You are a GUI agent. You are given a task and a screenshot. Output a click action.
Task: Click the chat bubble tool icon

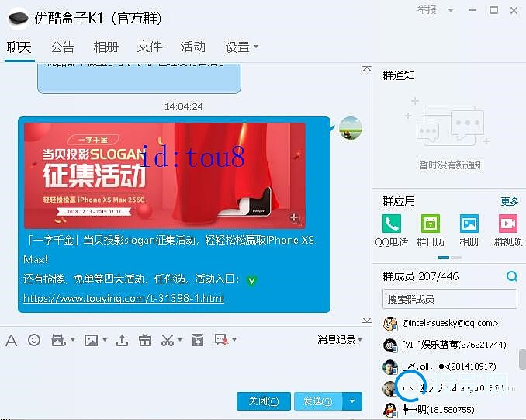pyautogui.click(x=222, y=340)
